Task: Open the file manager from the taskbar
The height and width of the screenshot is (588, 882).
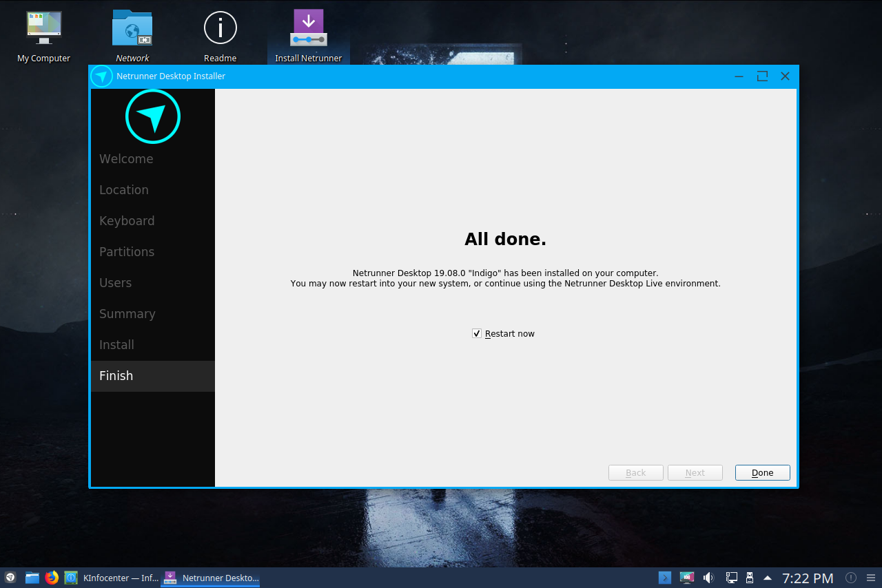Action: pyautogui.click(x=32, y=577)
